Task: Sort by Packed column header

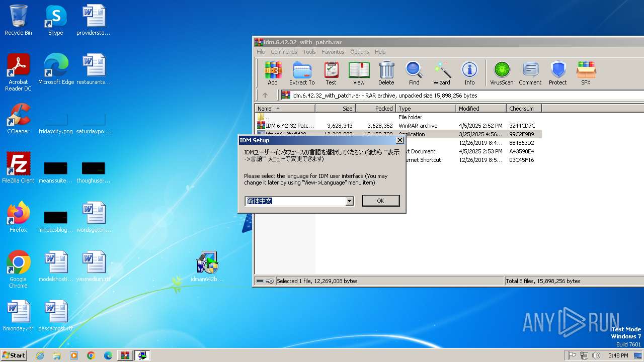Action: click(376, 108)
